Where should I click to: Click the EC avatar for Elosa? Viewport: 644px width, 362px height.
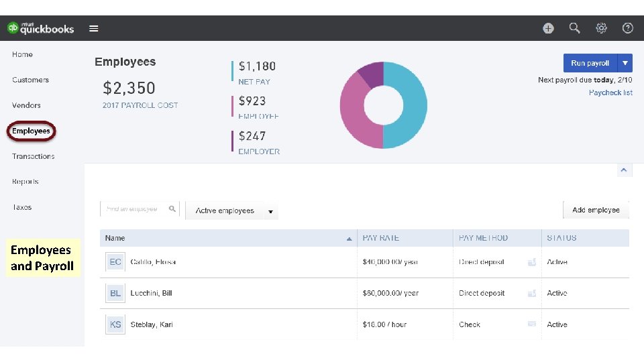pyautogui.click(x=115, y=262)
